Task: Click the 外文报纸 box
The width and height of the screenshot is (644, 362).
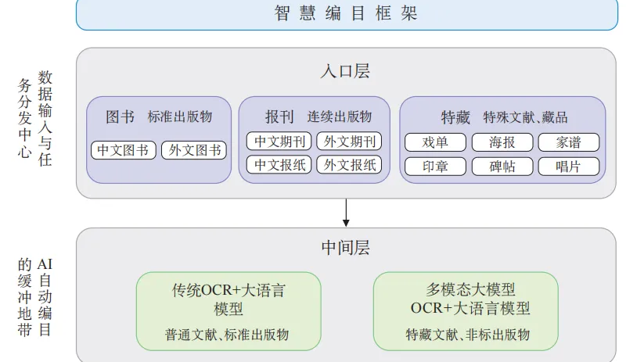Action: pyautogui.click(x=349, y=165)
